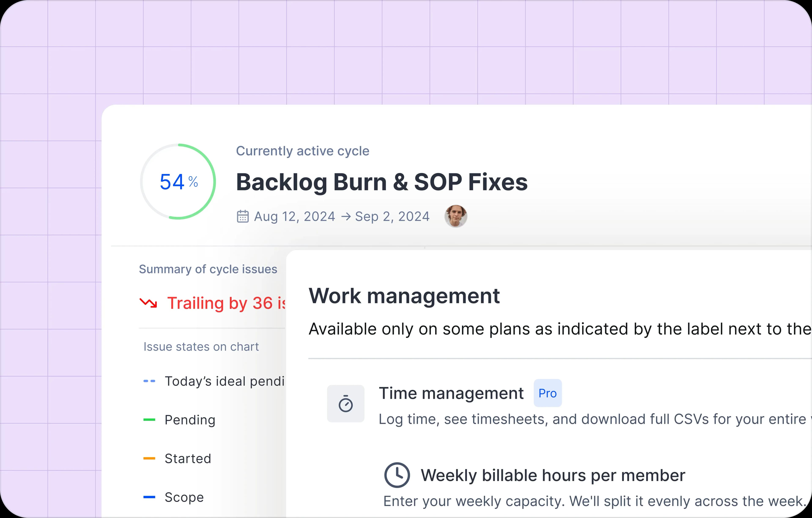Hide the Scope series from the chart
Viewport: 812px width, 518px height.
(184, 497)
